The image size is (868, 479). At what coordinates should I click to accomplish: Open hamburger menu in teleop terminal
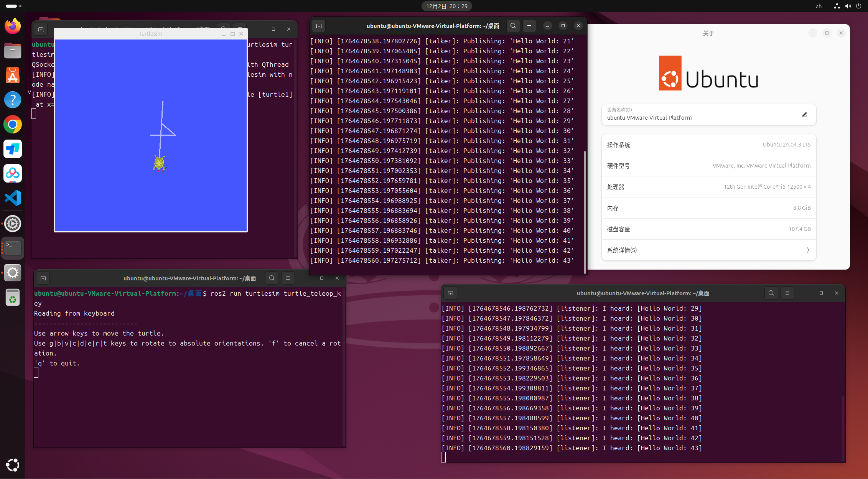pyautogui.click(x=288, y=278)
